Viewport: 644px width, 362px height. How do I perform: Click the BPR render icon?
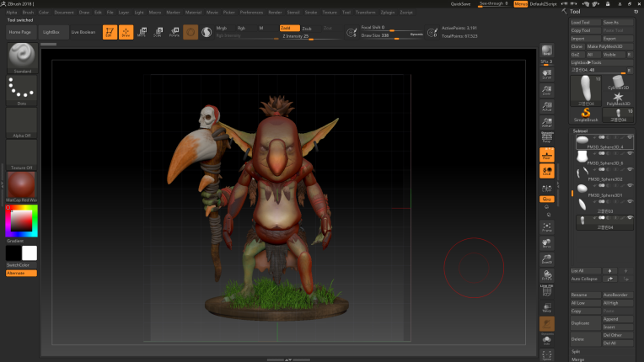pos(547,51)
